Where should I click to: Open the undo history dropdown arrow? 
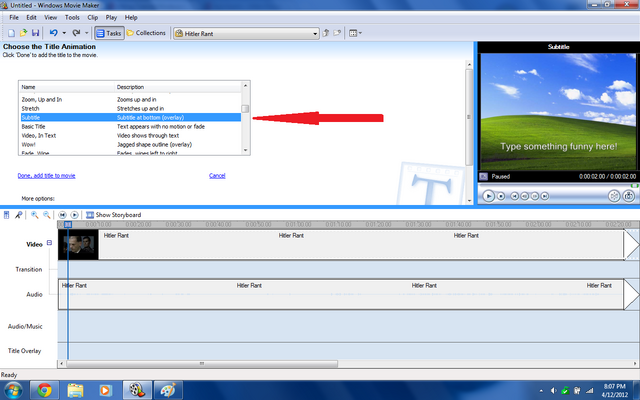click(64, 33)
